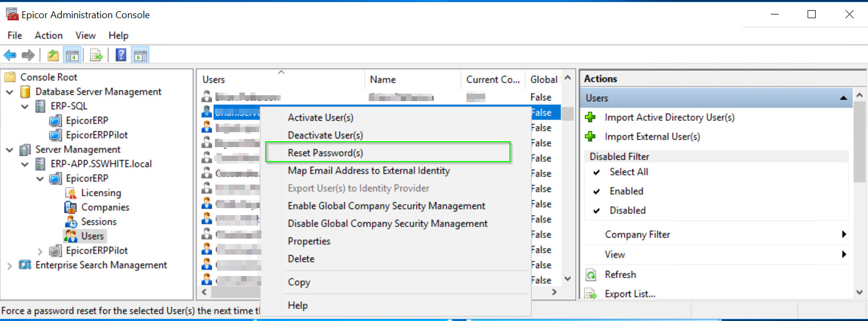This screenshot has width=868, height=321.
Task: Select the Licensing node icon in the tree
Action: tap(71, 193)
